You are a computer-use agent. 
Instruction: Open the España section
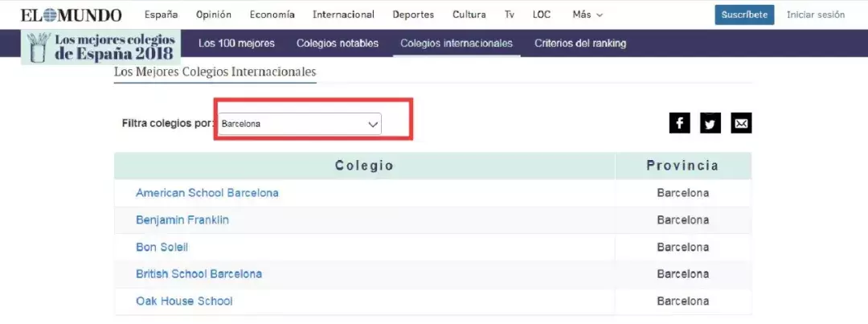pos(161,15)
